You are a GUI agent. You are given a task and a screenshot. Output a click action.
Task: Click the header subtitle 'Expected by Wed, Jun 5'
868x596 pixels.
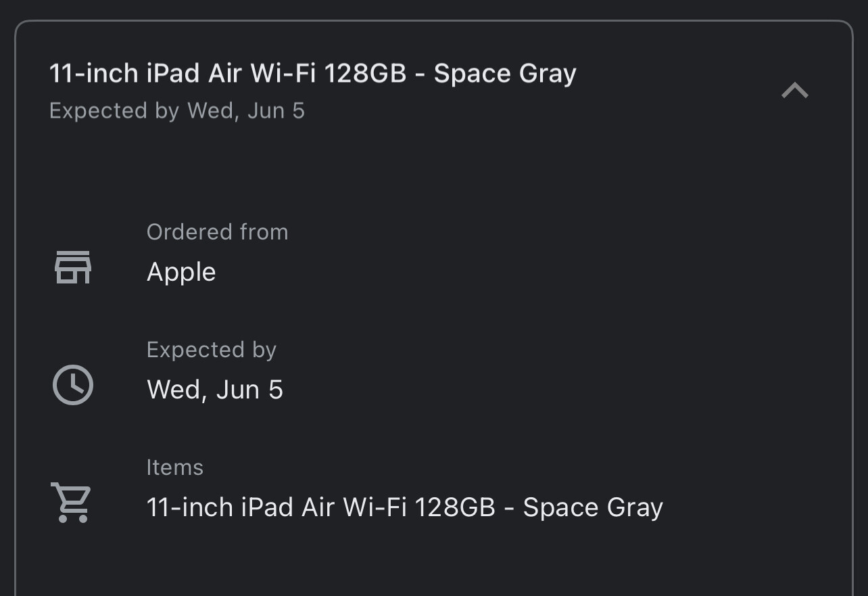(x=177, y=111)
